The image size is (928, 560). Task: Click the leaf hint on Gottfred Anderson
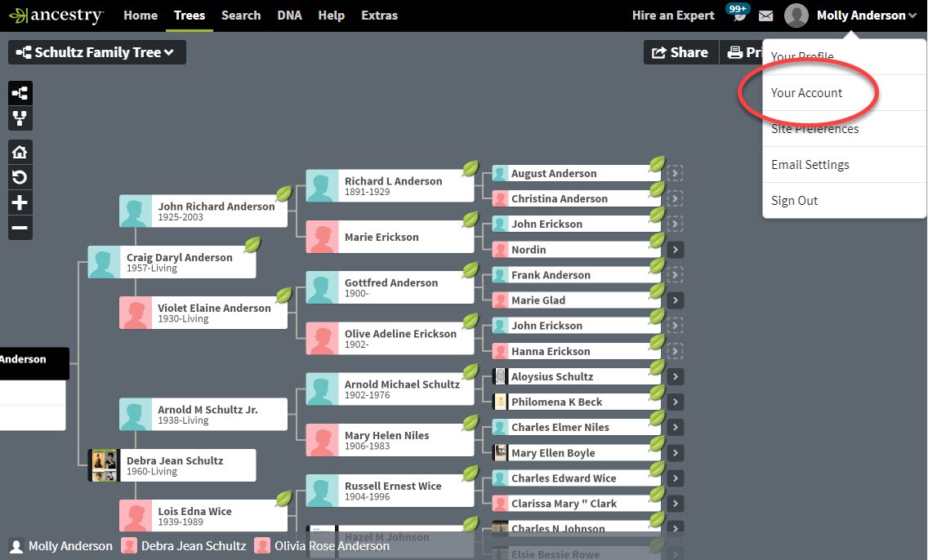pyautogui.click(x=471, y=270)
